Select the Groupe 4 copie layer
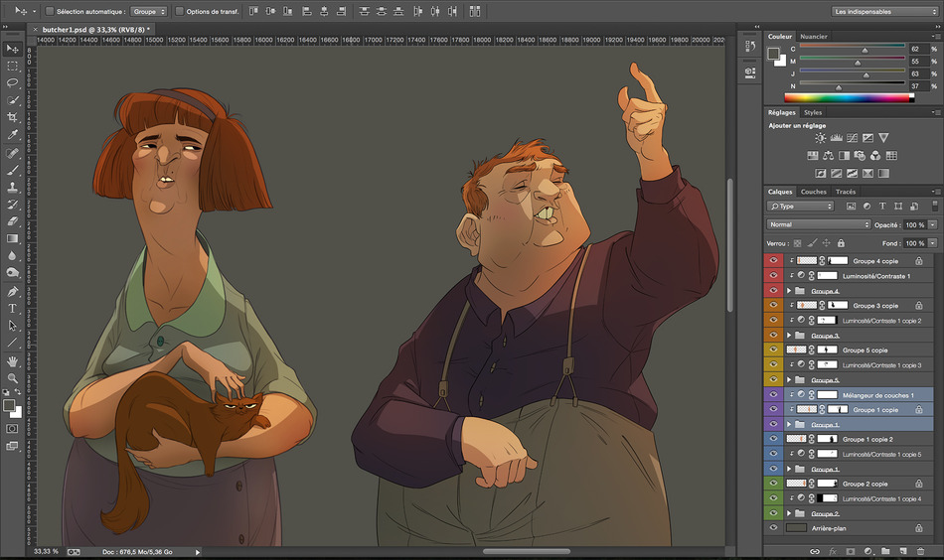This screenshot has width=944, height=560. (874, 261)
